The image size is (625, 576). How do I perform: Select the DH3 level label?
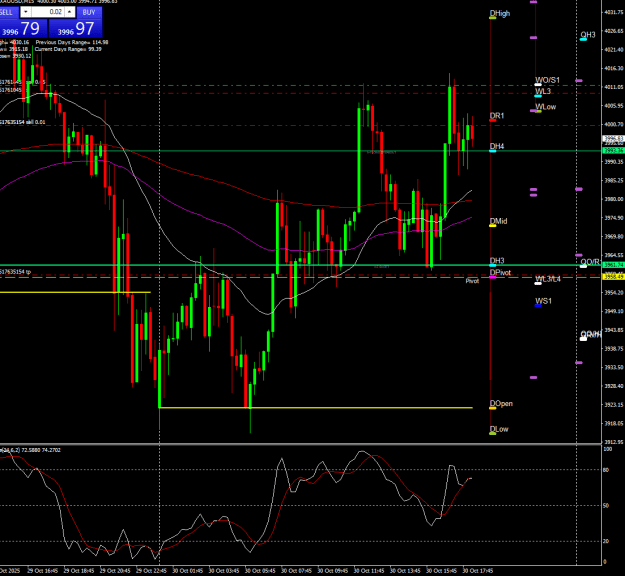(497, 261)
